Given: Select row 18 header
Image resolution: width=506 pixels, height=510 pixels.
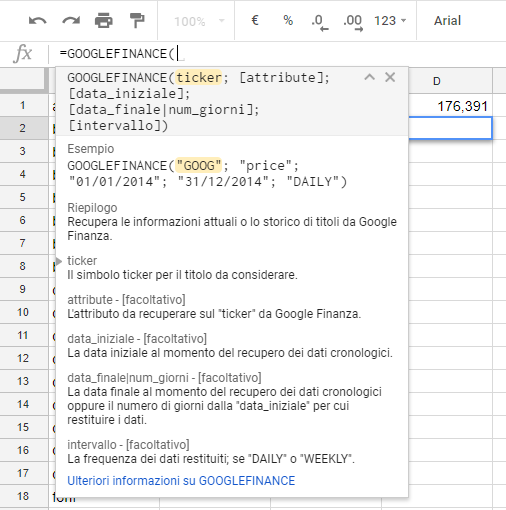Looking at the screenshot, I should 23,496.
